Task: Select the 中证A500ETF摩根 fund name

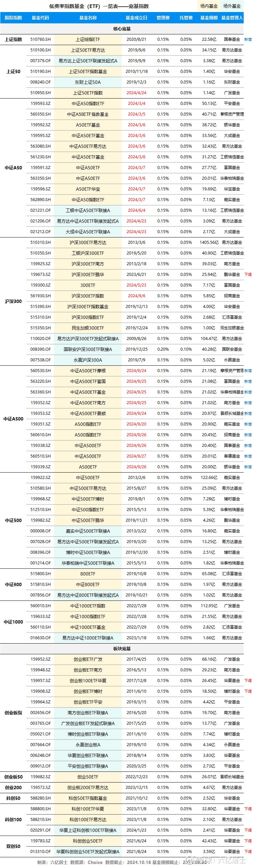Action: point(88,371)
